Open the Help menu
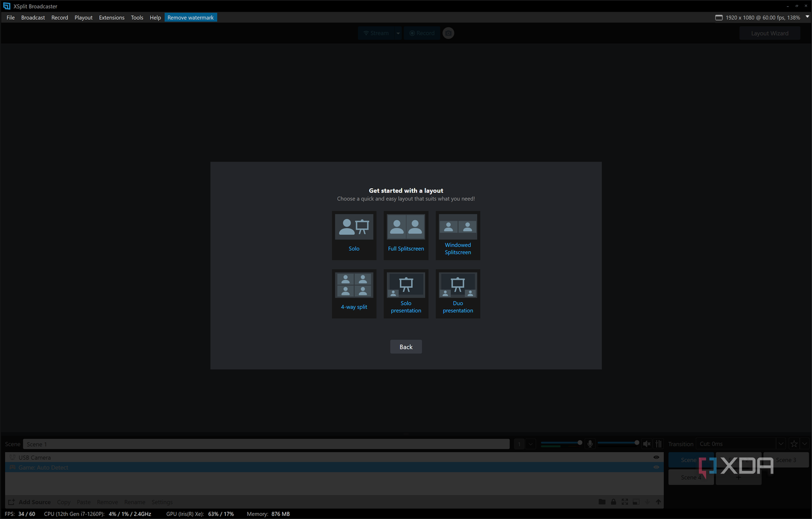The height and width of the screenshot is (519, 812). [x=156, y=18]
